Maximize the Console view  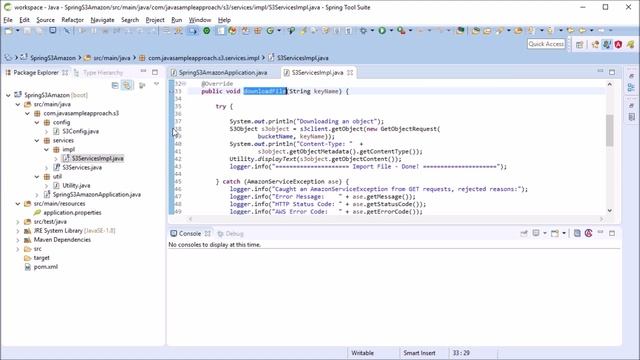[x=612, y=233]
